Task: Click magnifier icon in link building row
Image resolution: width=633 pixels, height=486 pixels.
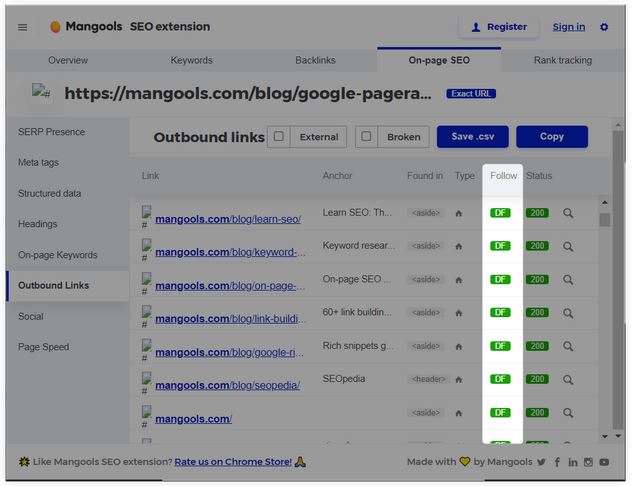Action: point(568,313)
